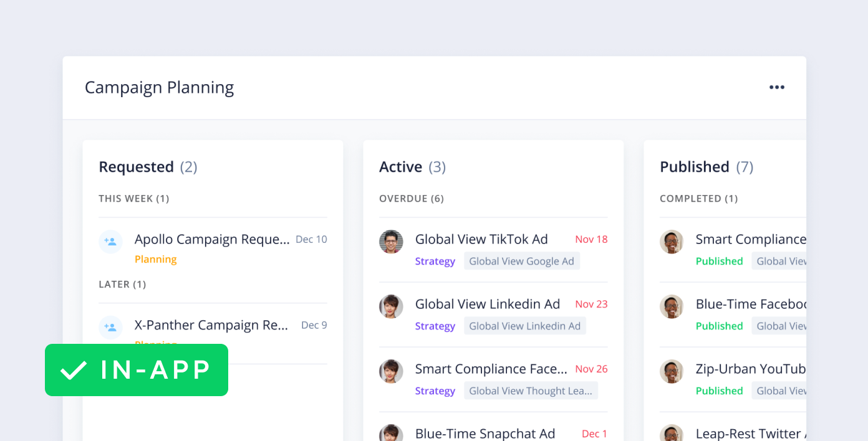Click the Global View Thought Lea... tag
Screen dimensions: 868x441
530,391
